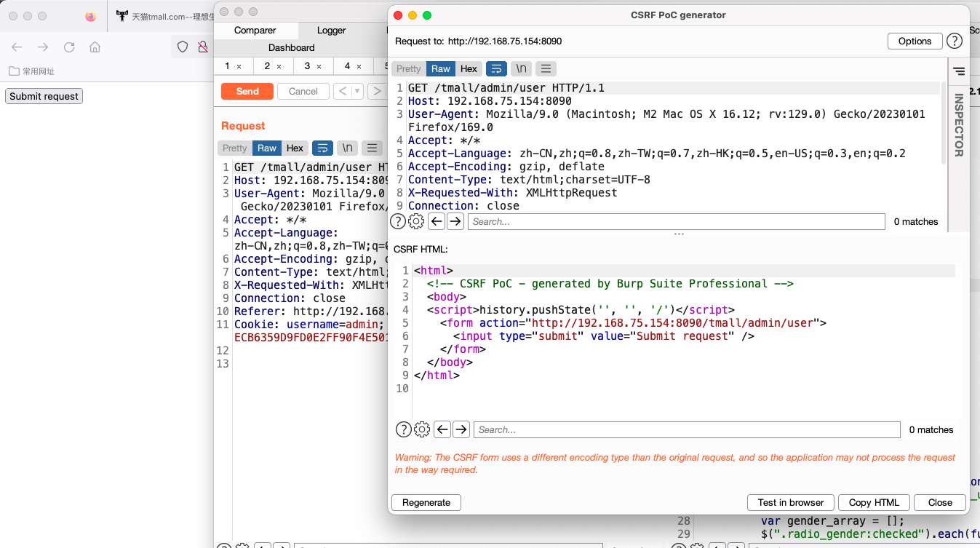980x548 pixels.
Task: Click help icon beside CSRF HTML search bar
Action: [403, 429]
